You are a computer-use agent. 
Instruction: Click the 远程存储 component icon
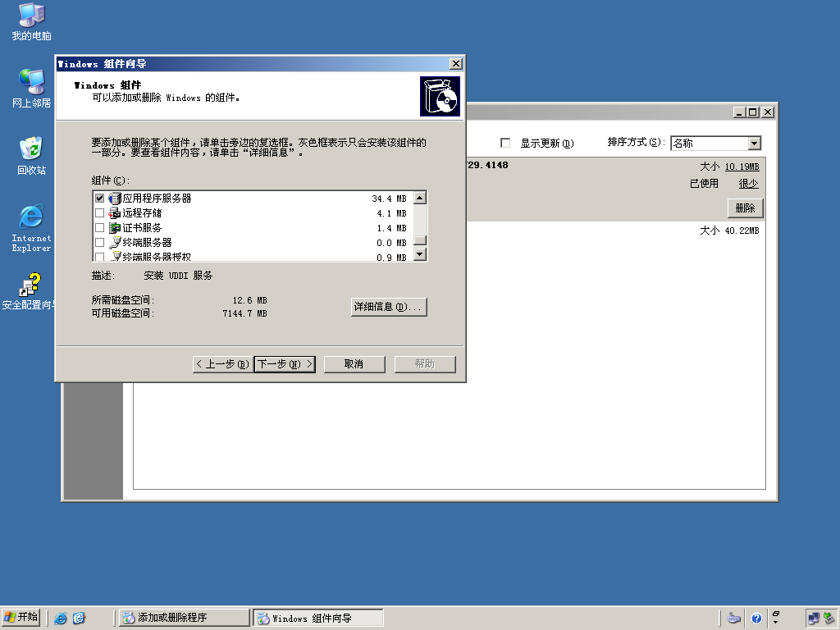point(115,213)
